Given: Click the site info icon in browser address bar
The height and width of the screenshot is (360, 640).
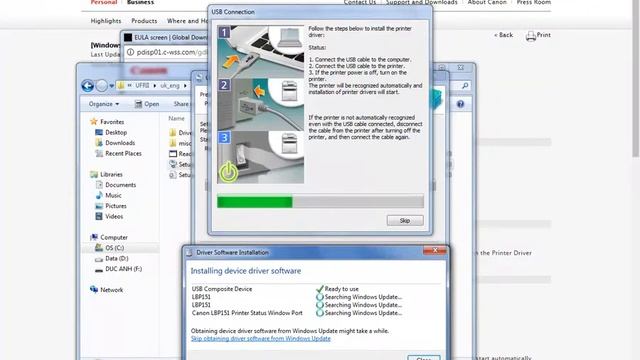Looking at the screenshot, I should 130,52.
